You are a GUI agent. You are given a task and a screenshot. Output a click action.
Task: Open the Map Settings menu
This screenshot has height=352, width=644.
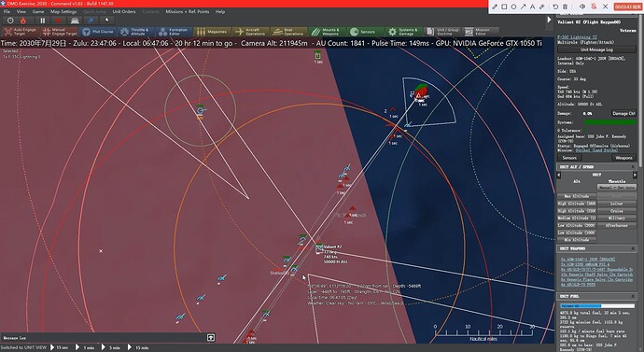[x=63, y=11]
